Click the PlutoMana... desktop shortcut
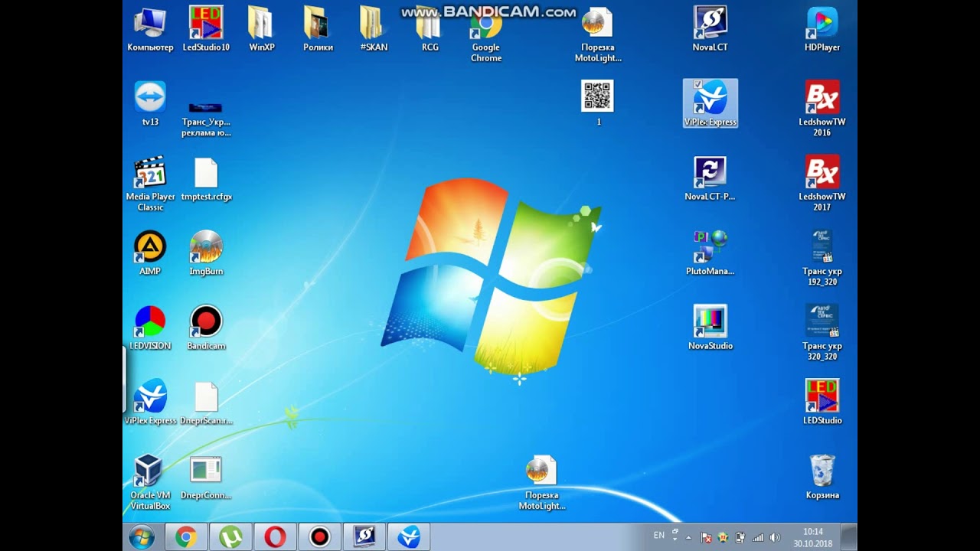Image resolution: width=980 pixels, height=551 pixels. (x=710, y=253)
